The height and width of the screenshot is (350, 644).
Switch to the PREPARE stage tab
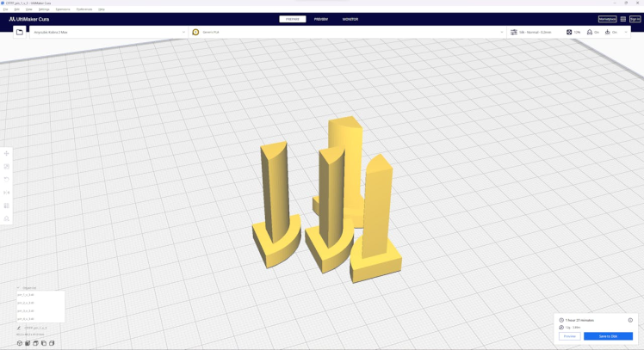293,19
